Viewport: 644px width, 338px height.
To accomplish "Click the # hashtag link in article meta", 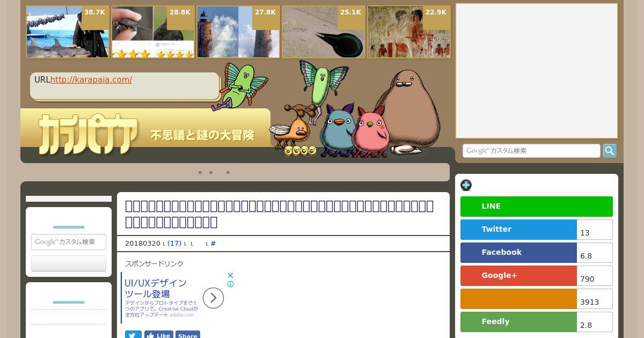I will tap(213, 244).
